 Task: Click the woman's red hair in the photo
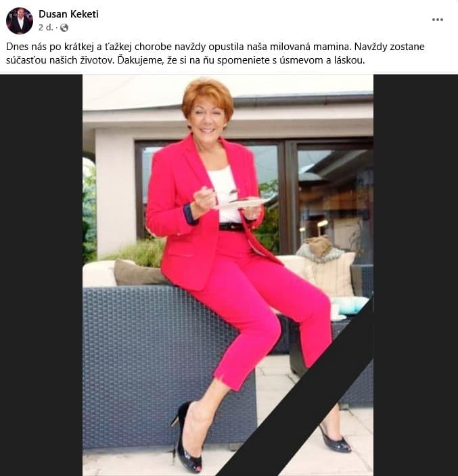[x=208, y=93]
